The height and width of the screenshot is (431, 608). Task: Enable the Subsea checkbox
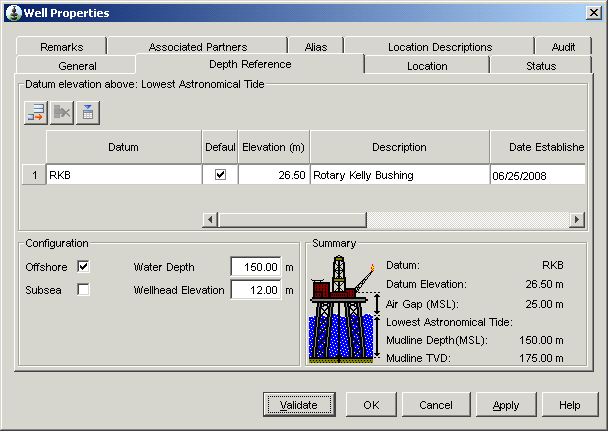click(83, 290)
